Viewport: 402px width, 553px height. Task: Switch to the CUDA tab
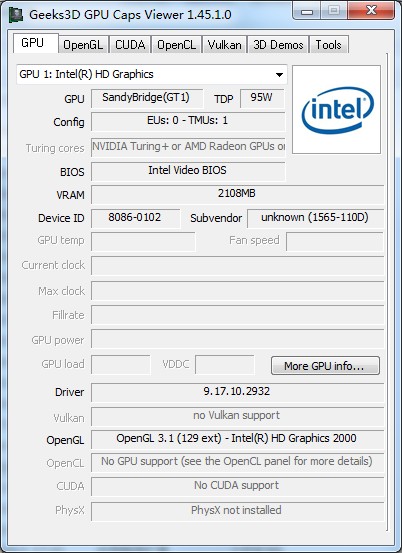click(x=130, y=45)
